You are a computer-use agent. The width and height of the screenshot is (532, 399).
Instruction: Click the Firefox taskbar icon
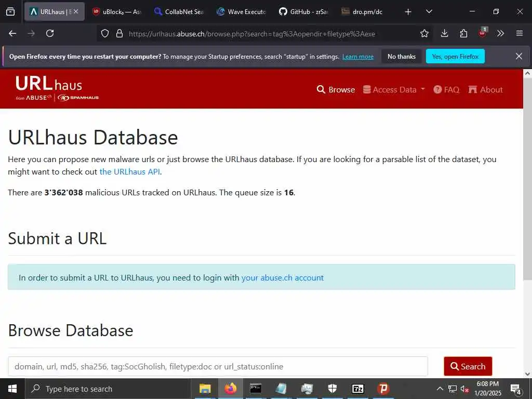[230, 389]
